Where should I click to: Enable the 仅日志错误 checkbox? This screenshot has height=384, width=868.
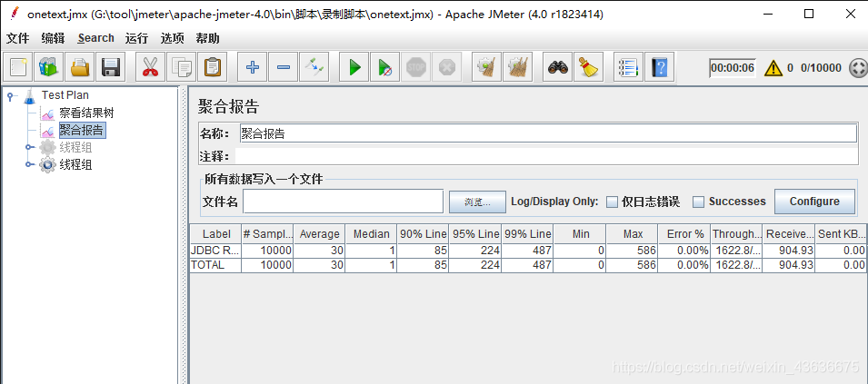click(x=612, y=202)
